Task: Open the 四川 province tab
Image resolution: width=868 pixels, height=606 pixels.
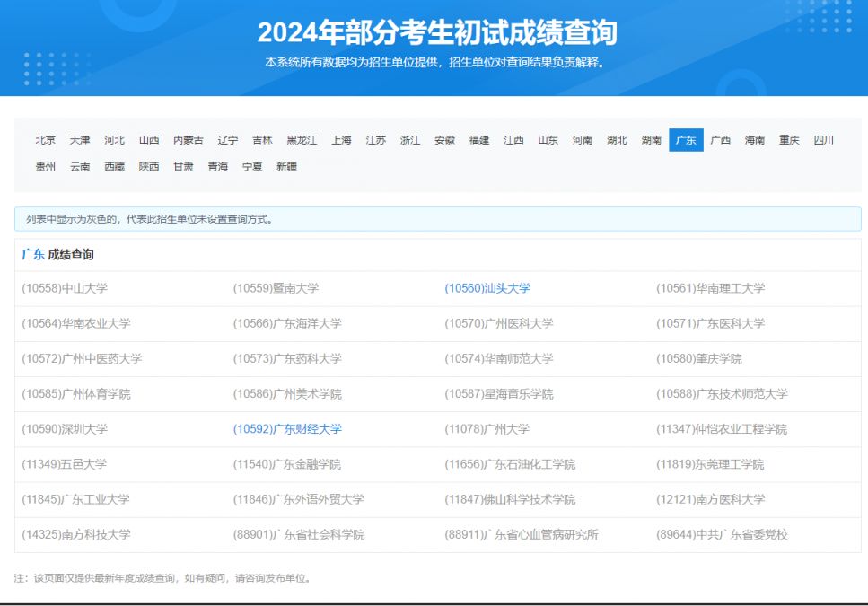Action: tap(823, 140)
